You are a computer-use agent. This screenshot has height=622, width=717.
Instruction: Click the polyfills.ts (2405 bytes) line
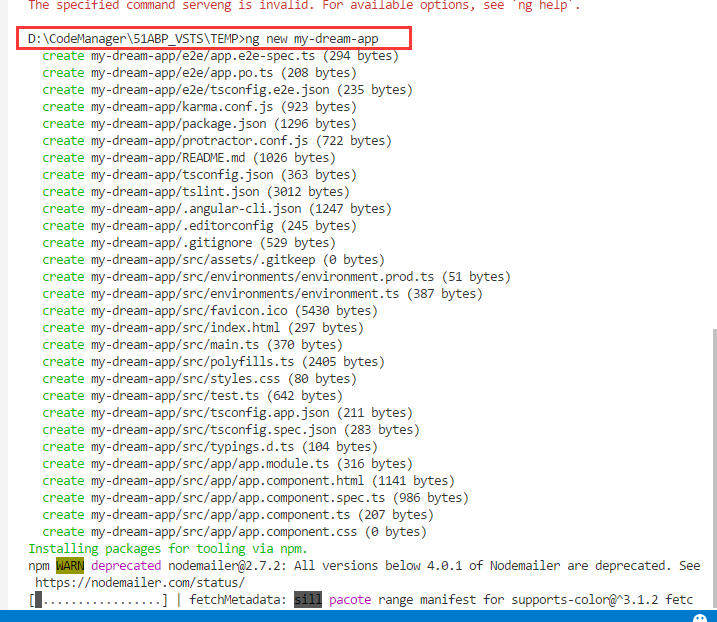(x=214, y=362)
